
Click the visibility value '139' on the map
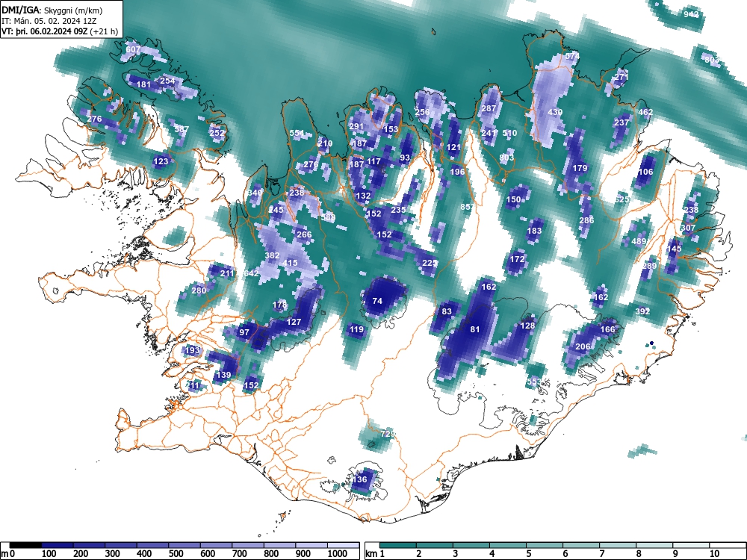tap(223, 375)
